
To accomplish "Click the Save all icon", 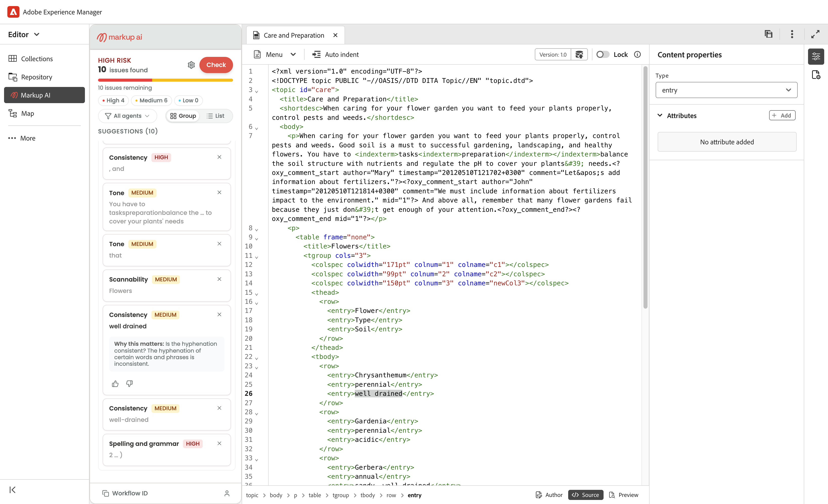I will [769, 34].
